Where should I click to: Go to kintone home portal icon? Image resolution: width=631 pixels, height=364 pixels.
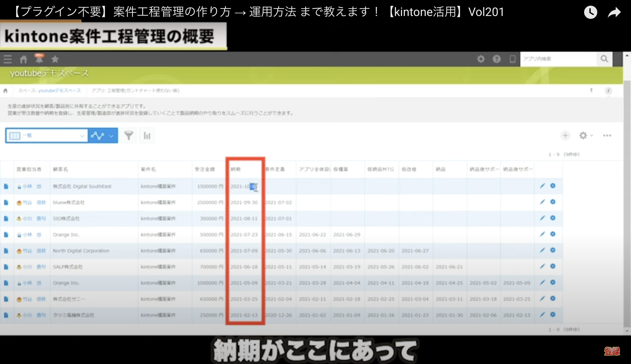(x=23, y=59)
